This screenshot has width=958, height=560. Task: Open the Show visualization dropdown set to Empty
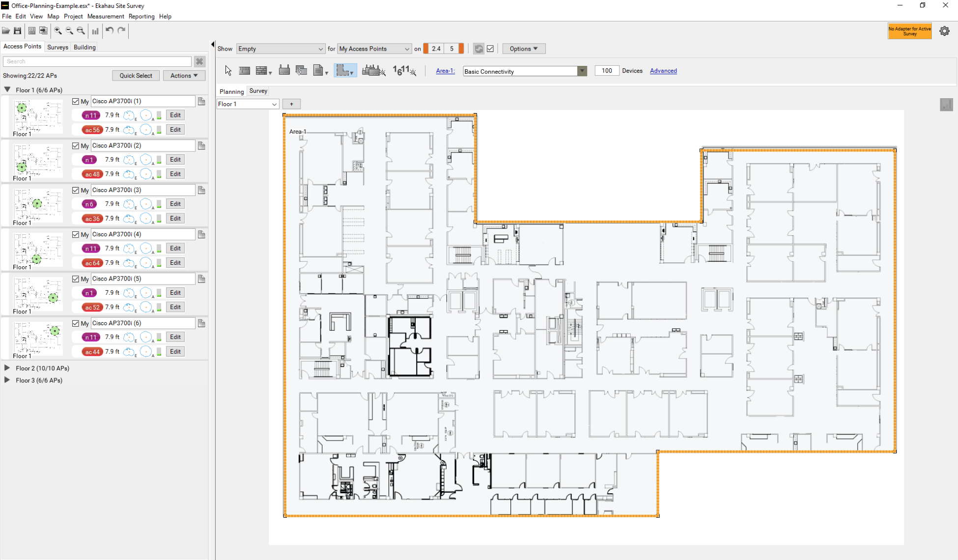[x=281, y=49]
